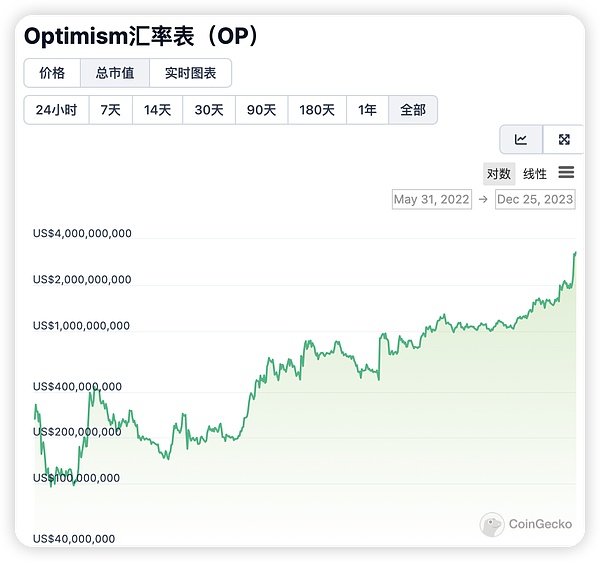Switch to the 价格 tab
The image size is (600, 562).
click(52, 73)
